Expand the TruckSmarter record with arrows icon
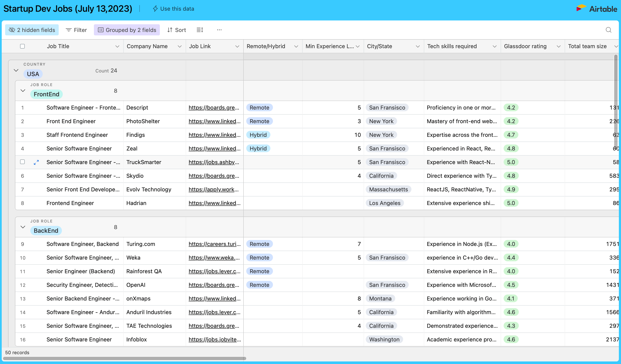621x364 pixels. tap(36, 162)
